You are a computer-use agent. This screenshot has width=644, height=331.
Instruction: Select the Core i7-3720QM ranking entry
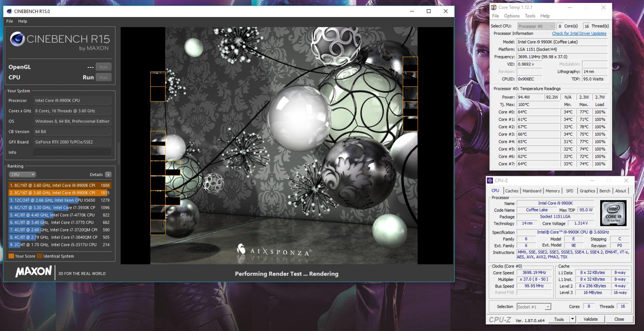60,230
